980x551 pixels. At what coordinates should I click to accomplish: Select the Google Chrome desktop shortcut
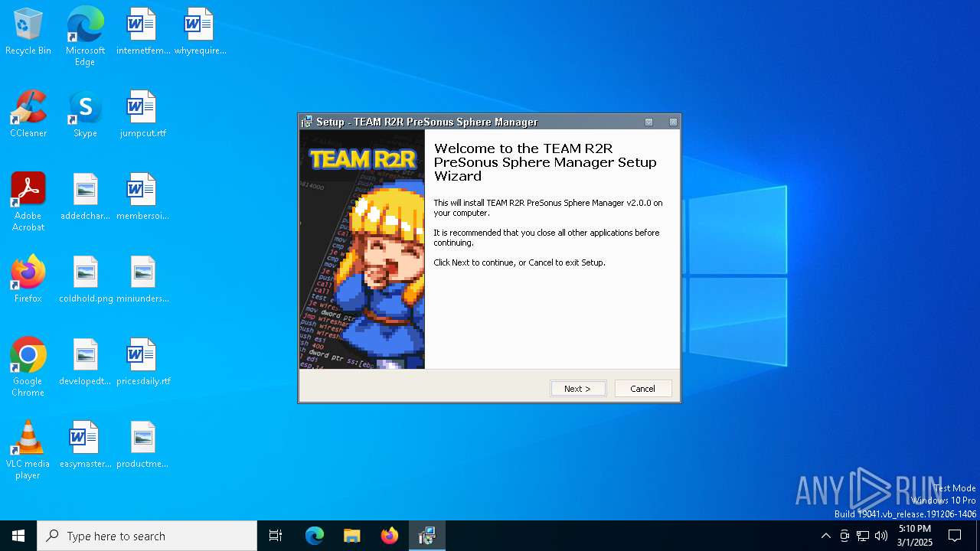click(28, 367)
